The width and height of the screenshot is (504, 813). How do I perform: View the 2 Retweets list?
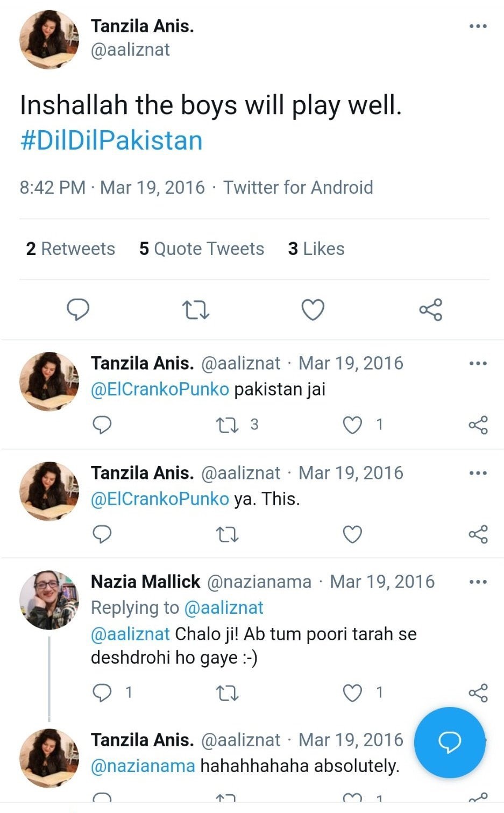point(70,249)
